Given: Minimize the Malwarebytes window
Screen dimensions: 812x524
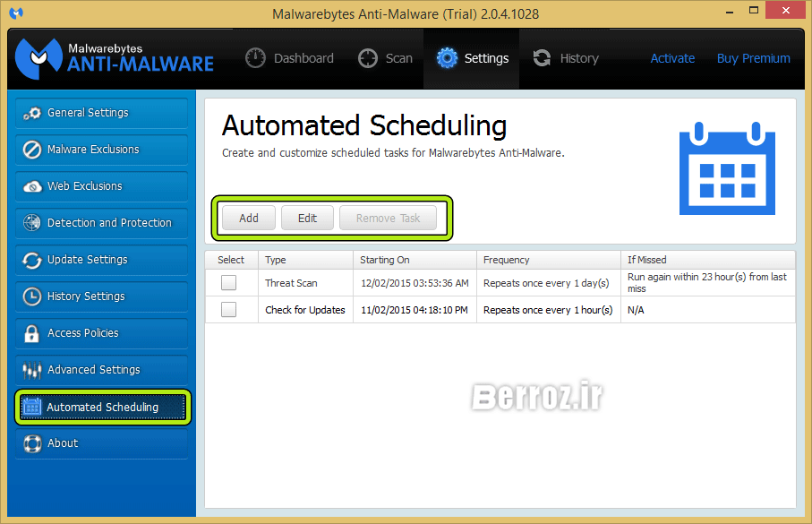Looking at the screenshot, I should coord(730,11).
